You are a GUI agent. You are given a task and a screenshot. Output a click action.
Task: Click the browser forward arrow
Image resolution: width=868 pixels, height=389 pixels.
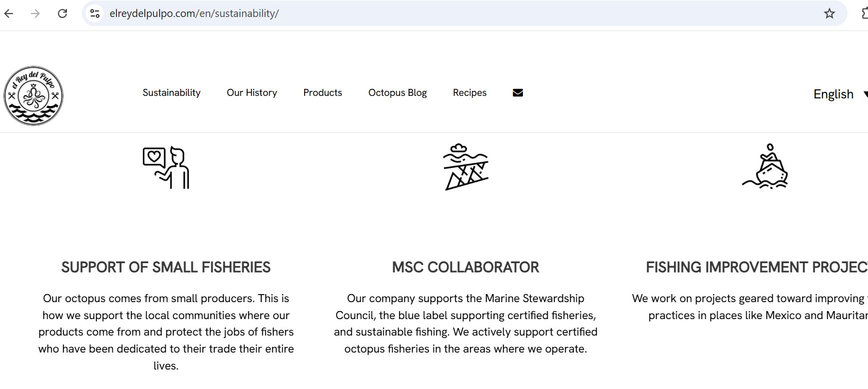(x=35, y=13)
